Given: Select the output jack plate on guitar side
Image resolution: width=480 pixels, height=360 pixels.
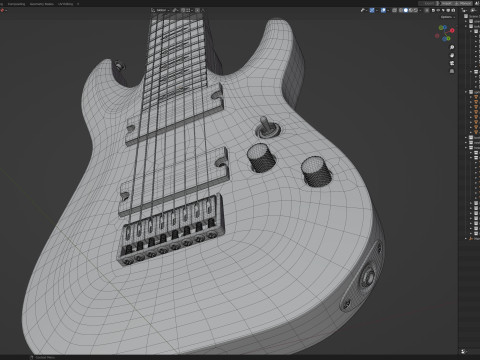Looking at the screenshot, I should point(362,276).
